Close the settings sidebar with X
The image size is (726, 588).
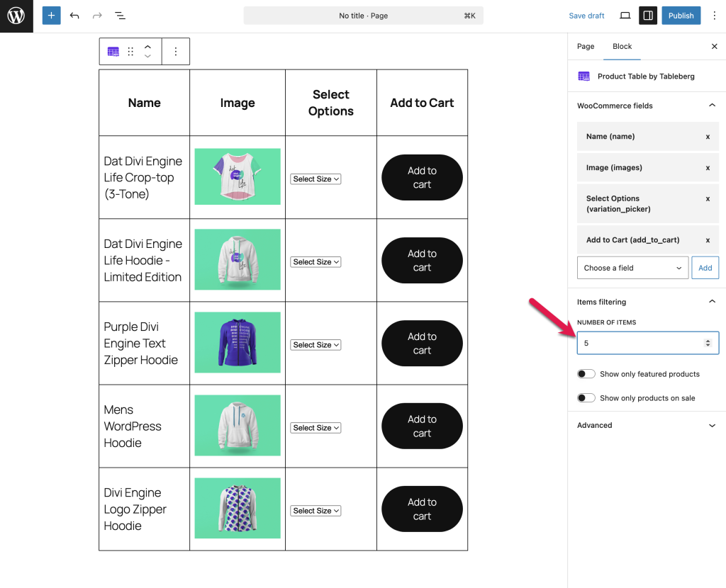pos(715,46)
